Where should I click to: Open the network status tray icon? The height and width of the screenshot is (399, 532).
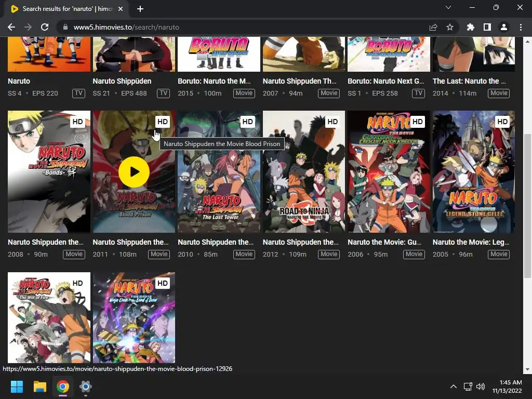(x=468, y=387)
